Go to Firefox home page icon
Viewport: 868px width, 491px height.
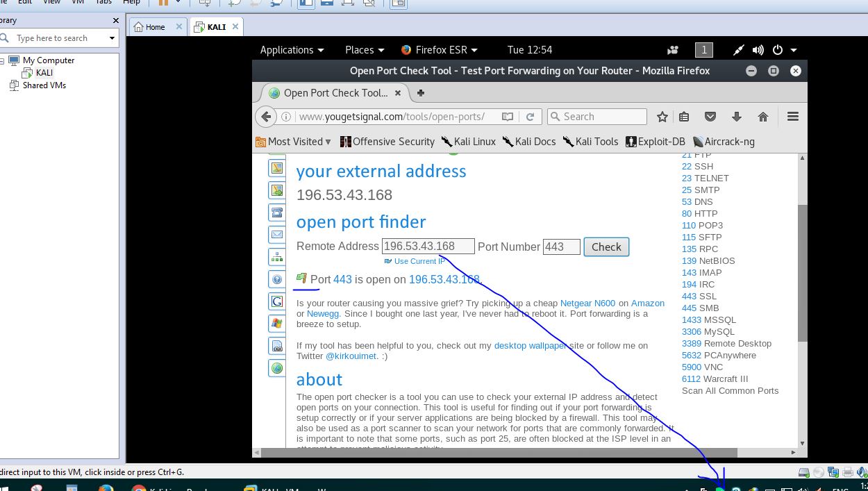click(763, 117)
